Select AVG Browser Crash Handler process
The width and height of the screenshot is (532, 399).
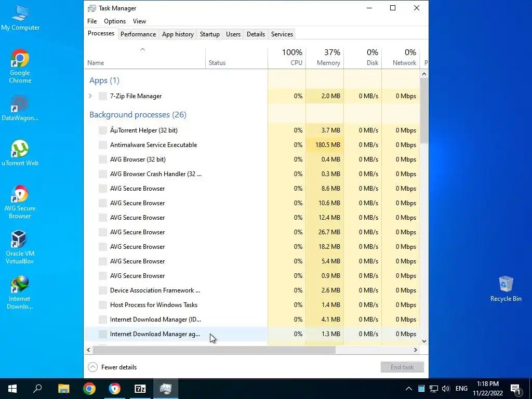point(252,174)
